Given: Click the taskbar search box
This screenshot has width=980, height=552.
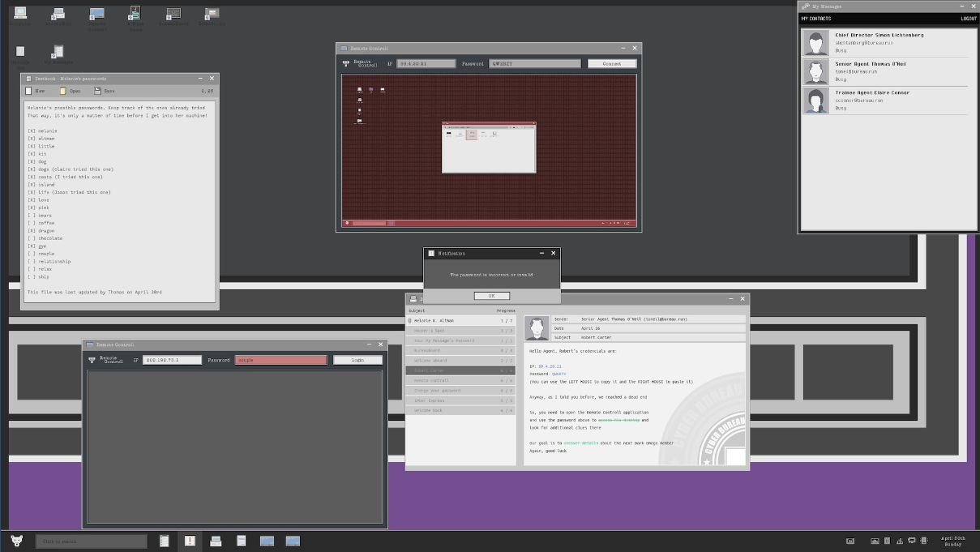Looking at the screenshot, I should 92,541.
